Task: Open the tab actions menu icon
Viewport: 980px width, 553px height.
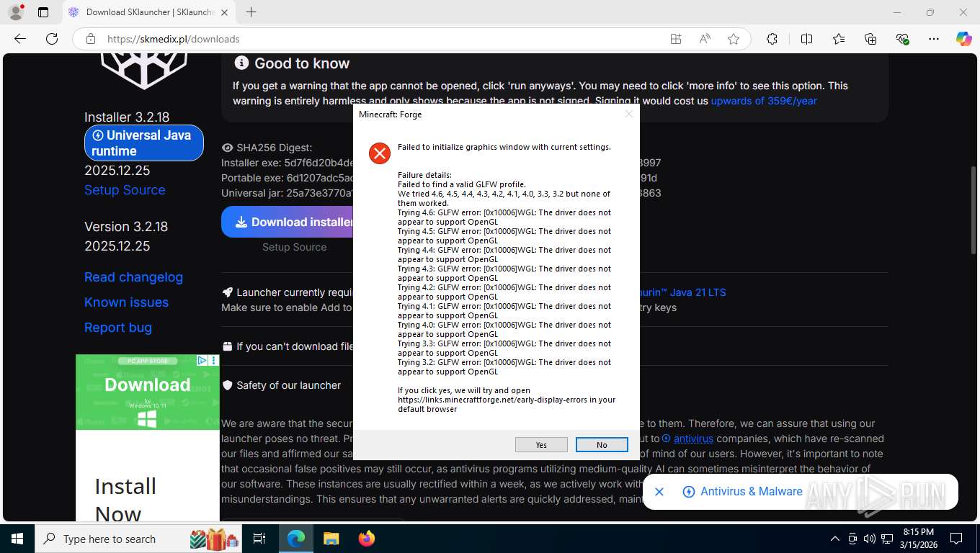Action: coord(43,12)
